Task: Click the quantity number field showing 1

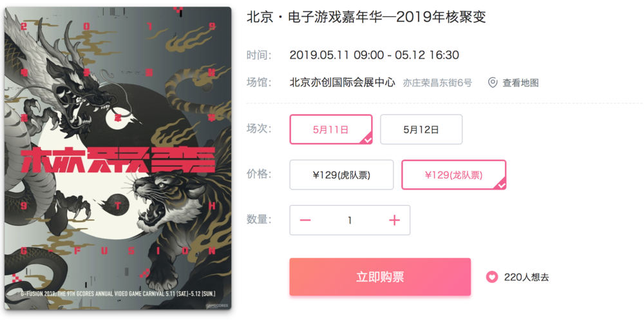Action: [350, 220]
